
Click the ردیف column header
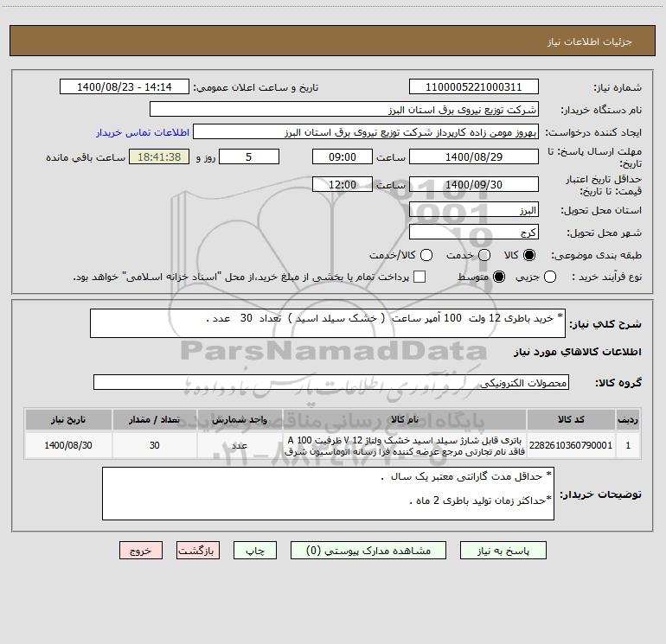628,419
